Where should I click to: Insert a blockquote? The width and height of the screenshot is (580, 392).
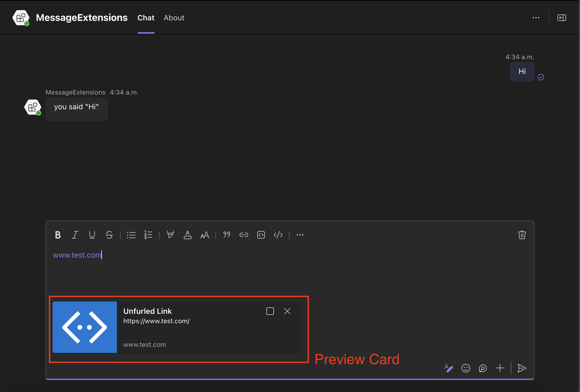(x=226, y=235)
